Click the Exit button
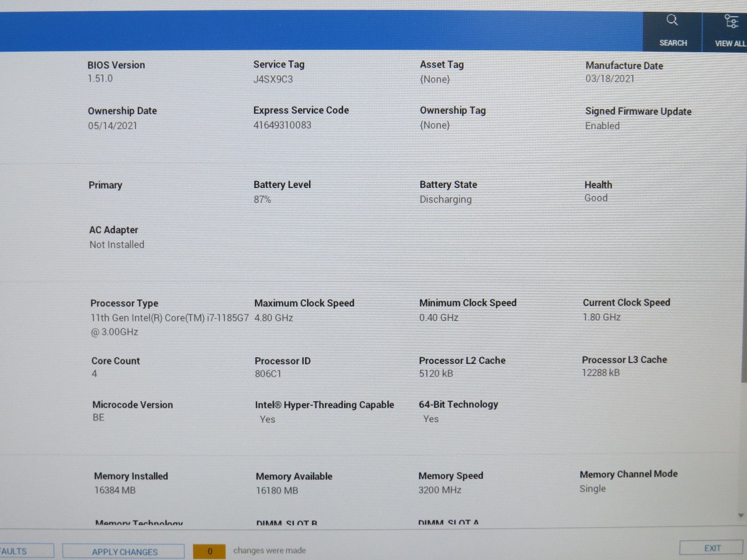The image size is (747, 560). click(711, 548)
